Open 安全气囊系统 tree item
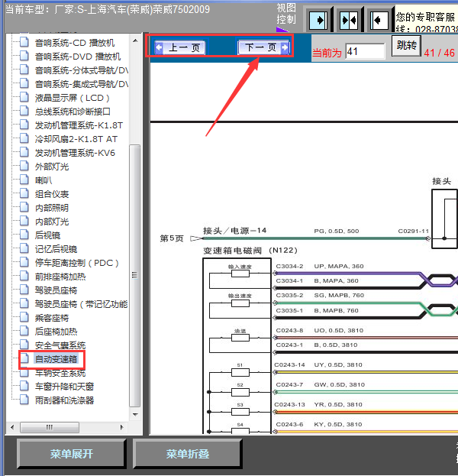458x476 pixels. pyautogui.click(x=60, y=345)
